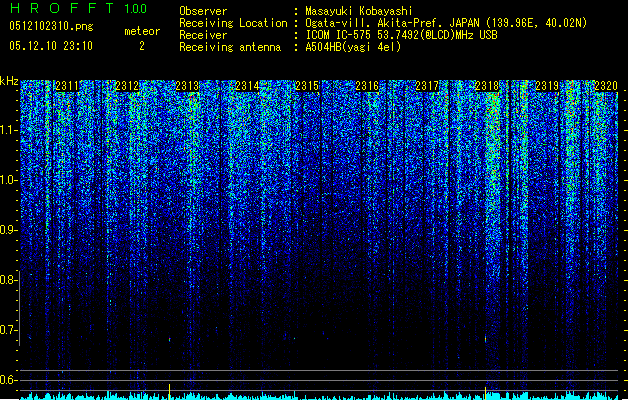Click time marker 2317

(x=427, y=86)
